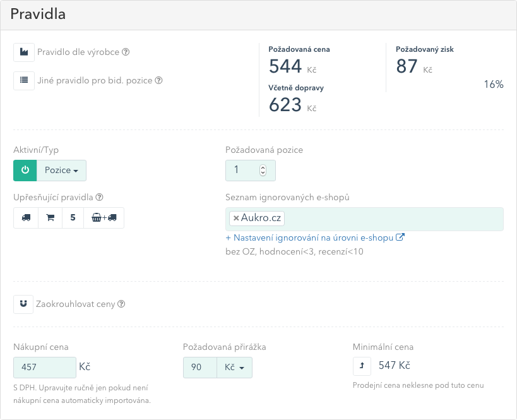Select the number 5 refining rule button
Viewport: 517px width, 420px height.
[x=73, y=218]
